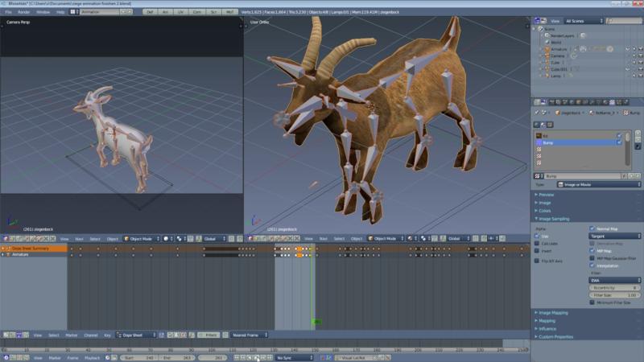Click the RenderLayers icon in outliner
The width and height of the screenshot is (644, 362).
coord(546,35)
